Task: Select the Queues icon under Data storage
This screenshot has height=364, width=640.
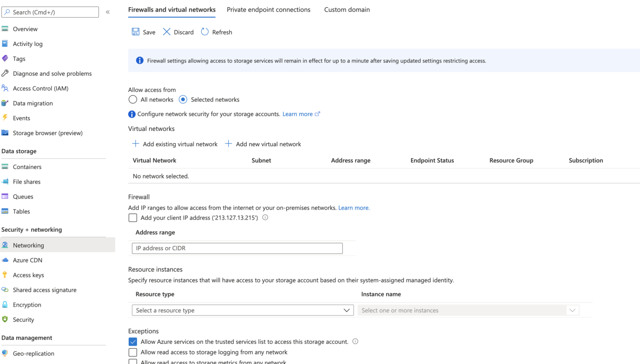Action: [5, 196]
